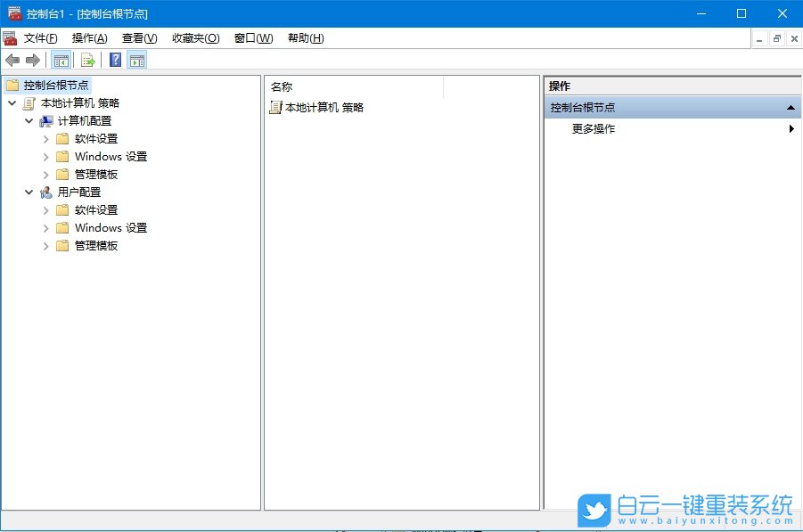Collapse the 控制台根节点 section in the Actions pane
Screen dimensions: 803x532
point(790,106)
